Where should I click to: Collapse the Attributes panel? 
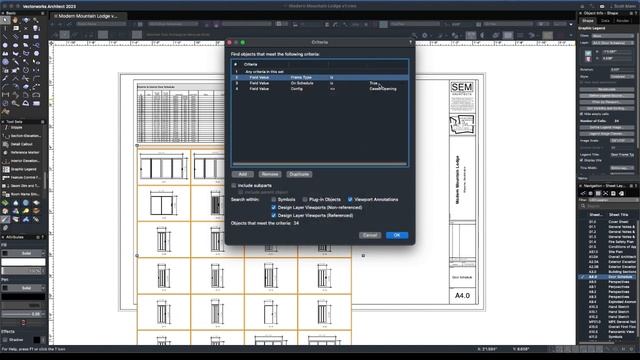3,237
